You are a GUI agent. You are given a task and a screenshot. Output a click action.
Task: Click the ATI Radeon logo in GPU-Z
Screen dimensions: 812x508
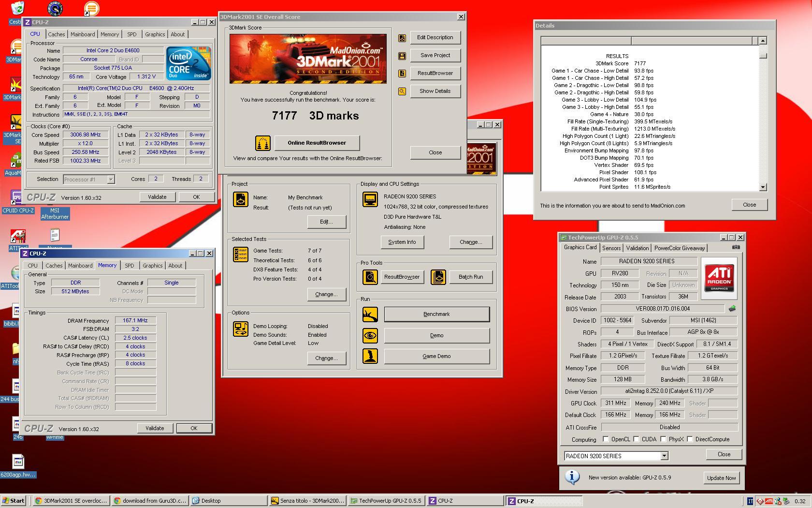[x=719, y=277]
